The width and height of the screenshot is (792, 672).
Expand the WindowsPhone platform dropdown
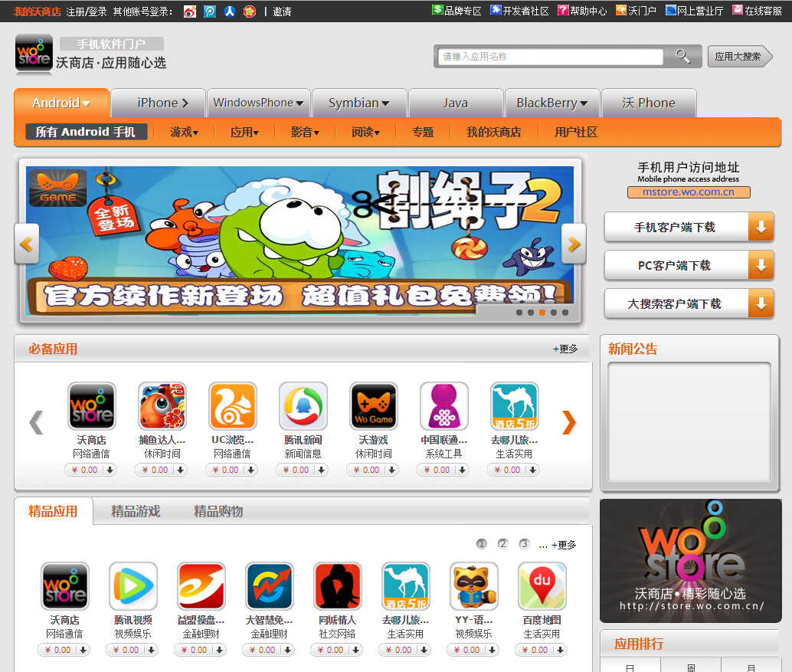pos(257,103)
